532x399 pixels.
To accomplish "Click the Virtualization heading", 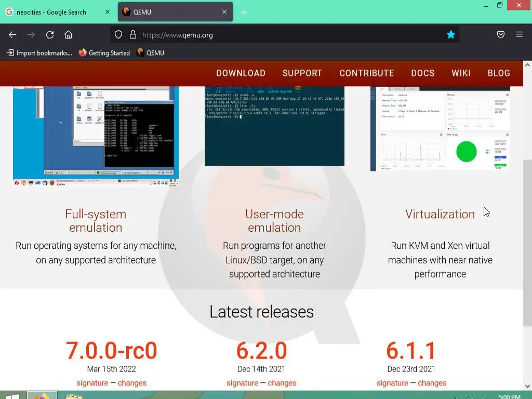I will (440, 214).
